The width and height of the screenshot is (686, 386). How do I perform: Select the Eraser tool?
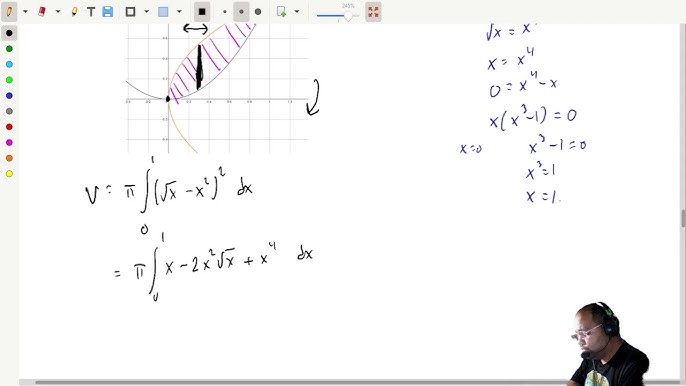tap(42, 12)
